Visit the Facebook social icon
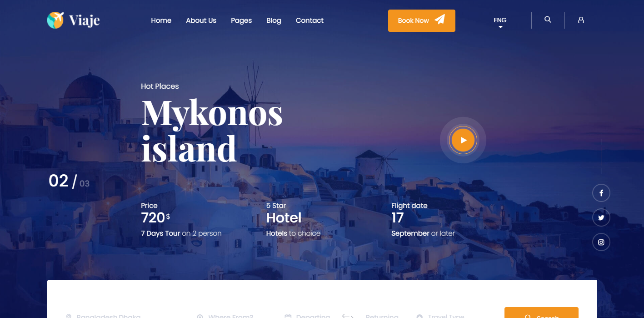The height and width of the screenshot is (318, 644). click(601, 193)
